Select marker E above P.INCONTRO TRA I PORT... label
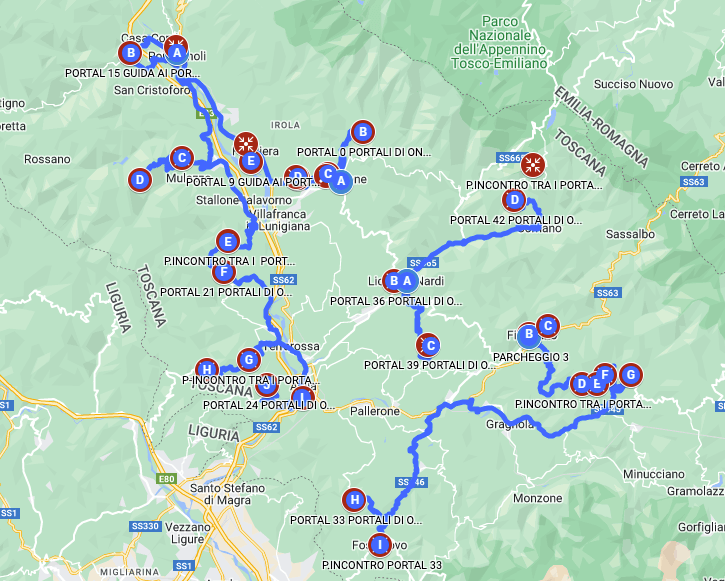The image size is (725, 581). coord(227,241)
